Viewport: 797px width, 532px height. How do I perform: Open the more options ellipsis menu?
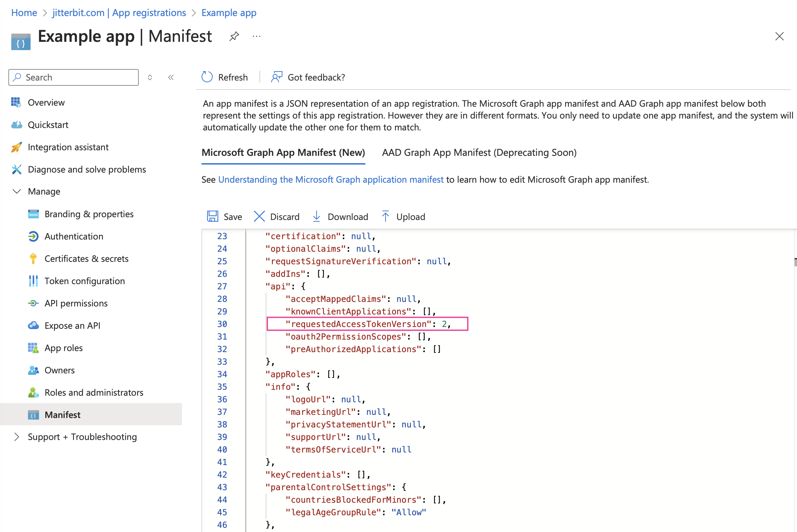click(257, 36)
